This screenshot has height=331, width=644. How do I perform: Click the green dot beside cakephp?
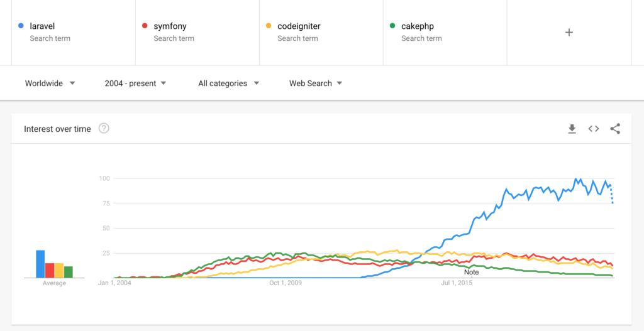point(392,26)
